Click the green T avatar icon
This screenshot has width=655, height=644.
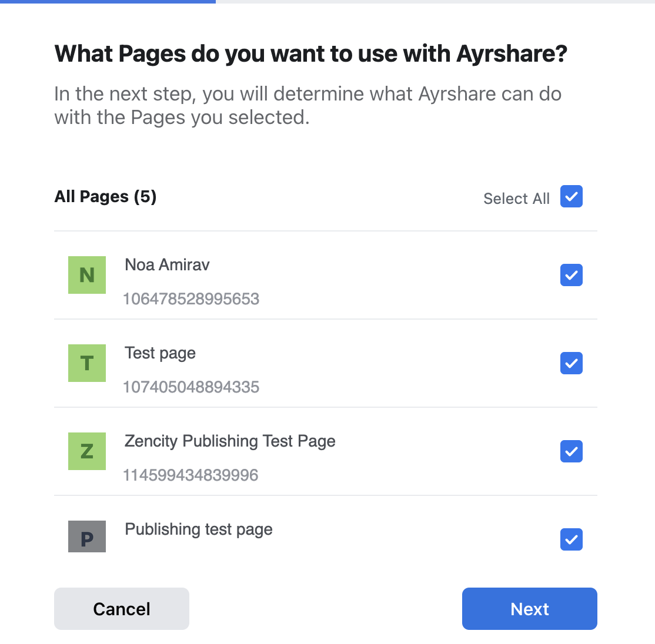(87, 363)
